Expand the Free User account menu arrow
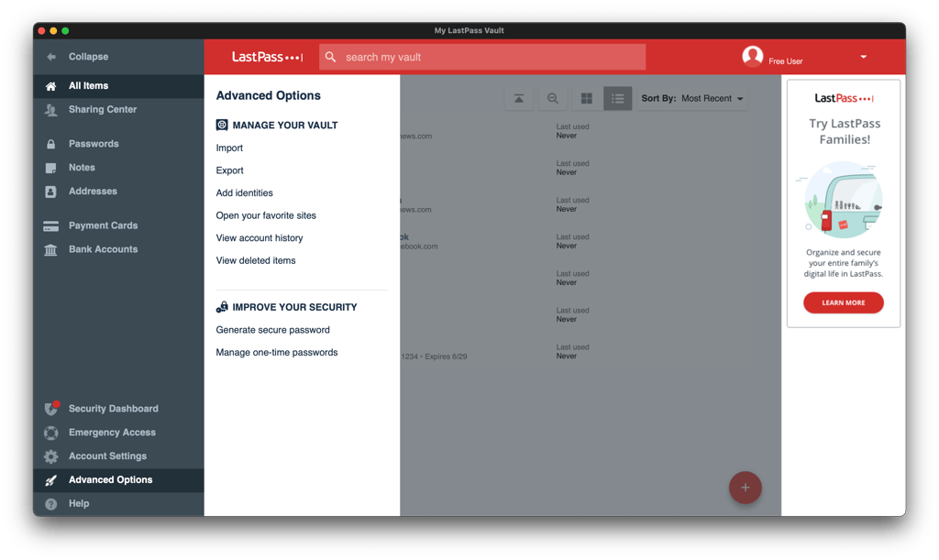Viewport: 939px width, 560px height. pos(863,57)
